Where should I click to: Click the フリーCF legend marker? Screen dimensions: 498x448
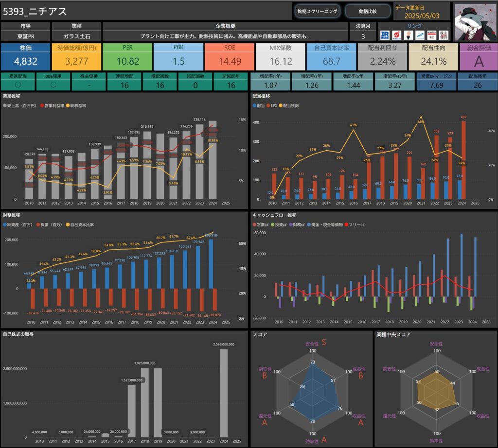(x=346, y=224)
